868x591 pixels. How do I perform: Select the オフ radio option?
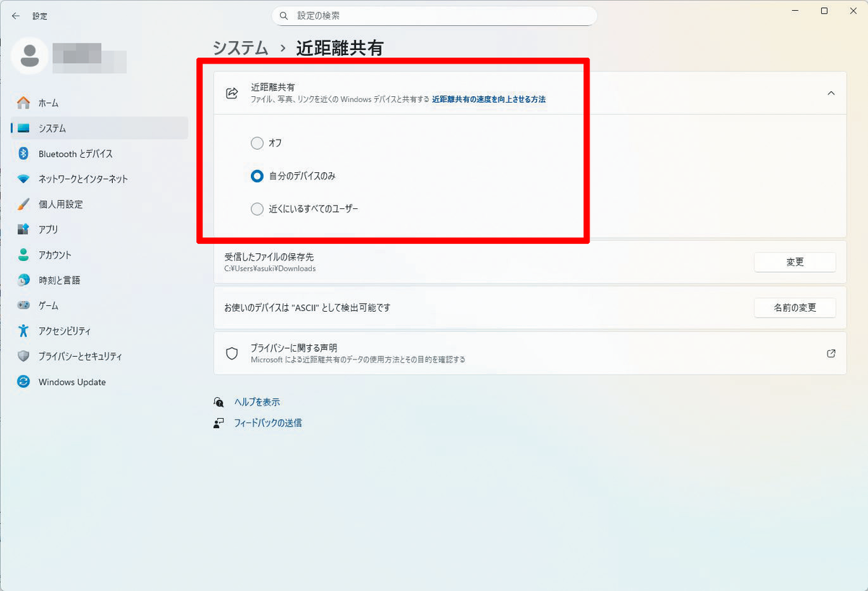click(257, 143)
